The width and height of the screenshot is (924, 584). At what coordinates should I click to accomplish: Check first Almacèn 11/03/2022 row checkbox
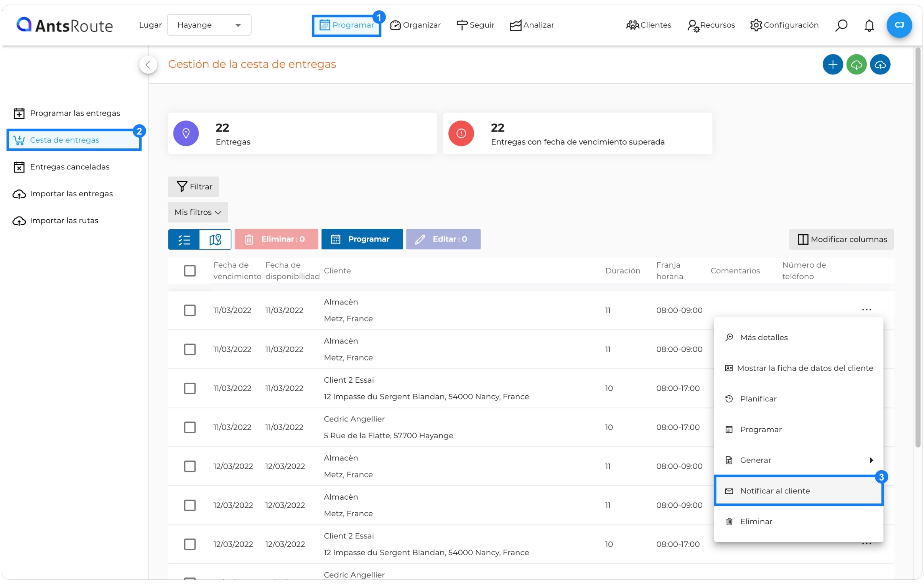click(189, 311)
